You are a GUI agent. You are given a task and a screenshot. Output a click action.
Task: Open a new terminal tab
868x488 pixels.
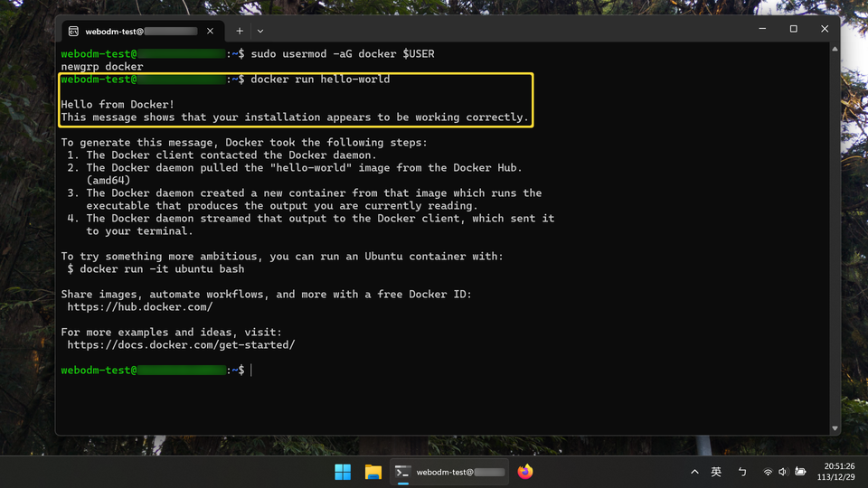[240, 31]
